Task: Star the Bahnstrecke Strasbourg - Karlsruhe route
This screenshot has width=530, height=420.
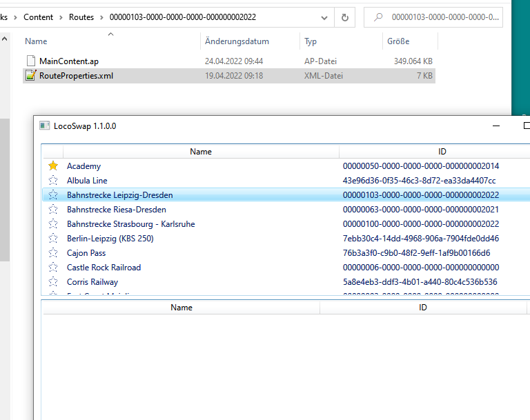Action: pos(53,224)
